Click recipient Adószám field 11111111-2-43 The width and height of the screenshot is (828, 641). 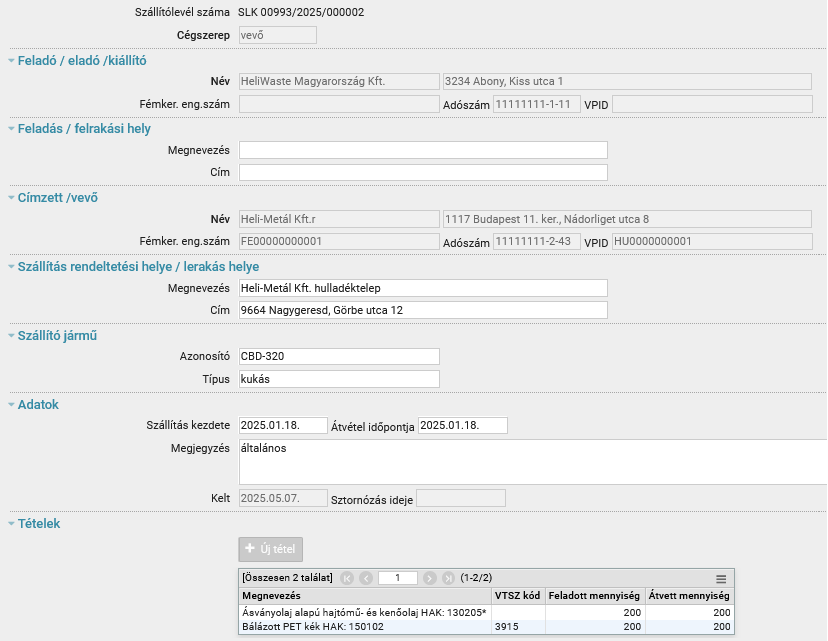click(537, 241)
